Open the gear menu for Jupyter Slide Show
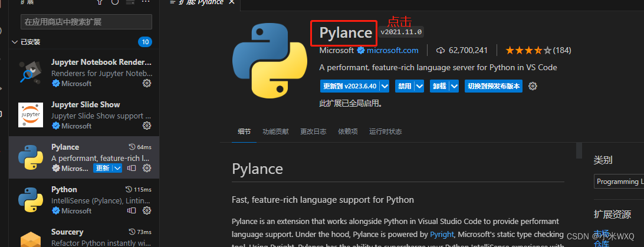The width and height of the screenshot is (644, 247). pyautogui.click(x=147, y=126)
